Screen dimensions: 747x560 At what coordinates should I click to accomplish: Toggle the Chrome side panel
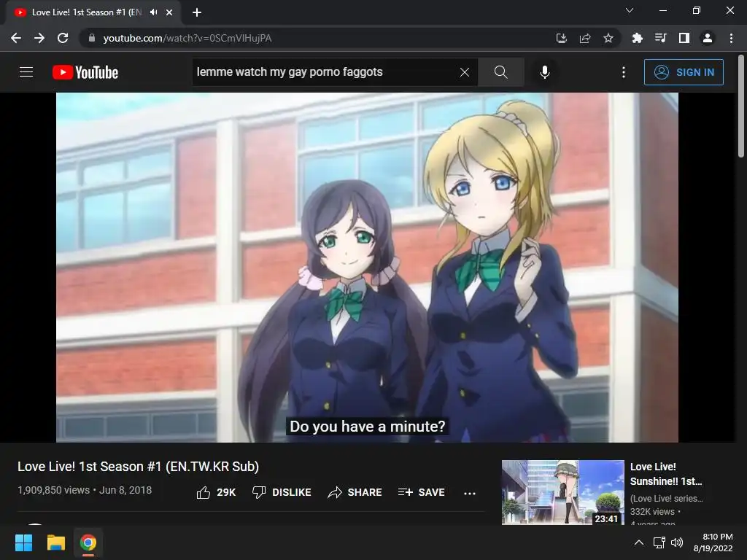click(684, 38)
